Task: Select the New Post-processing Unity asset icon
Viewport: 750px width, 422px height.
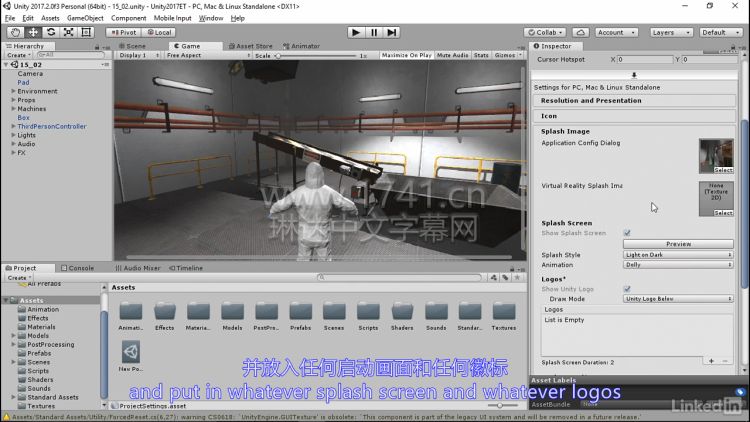Action: pyautogui.click(x=131, y=352)
